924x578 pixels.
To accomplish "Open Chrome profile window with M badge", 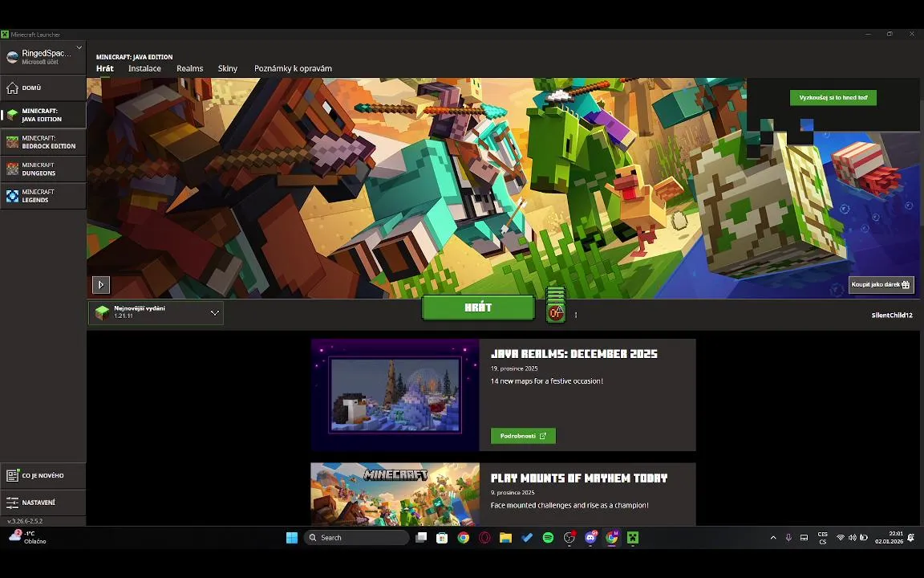I will coord(612,538).
